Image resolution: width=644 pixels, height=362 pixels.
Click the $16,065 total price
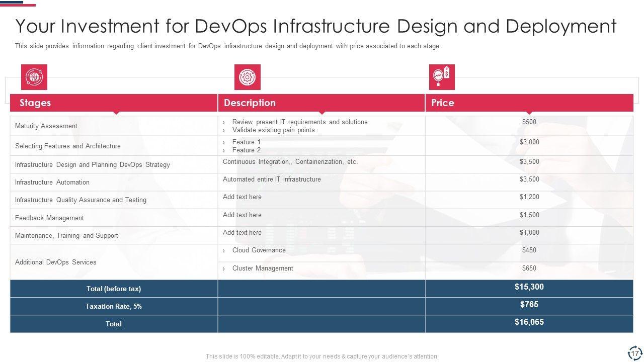[x=529, y=322]
